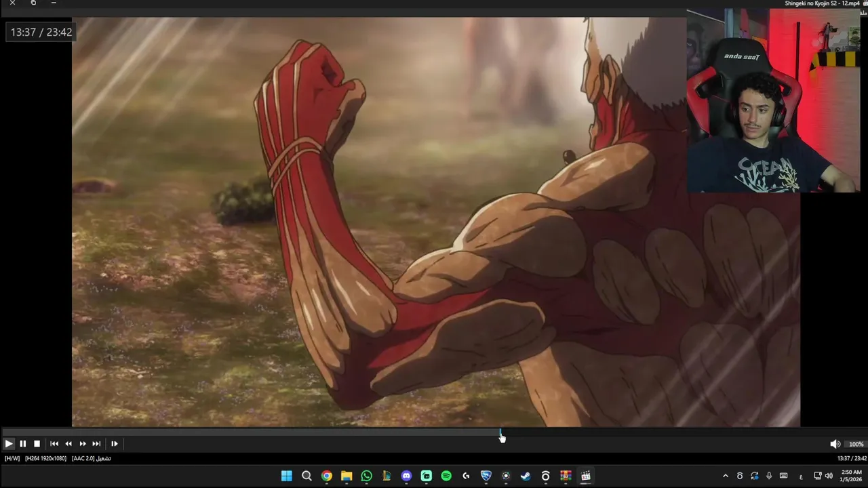Open the network and volume quick settings
The width and height of the screenshot is (868, 488).
pos(823,476)
